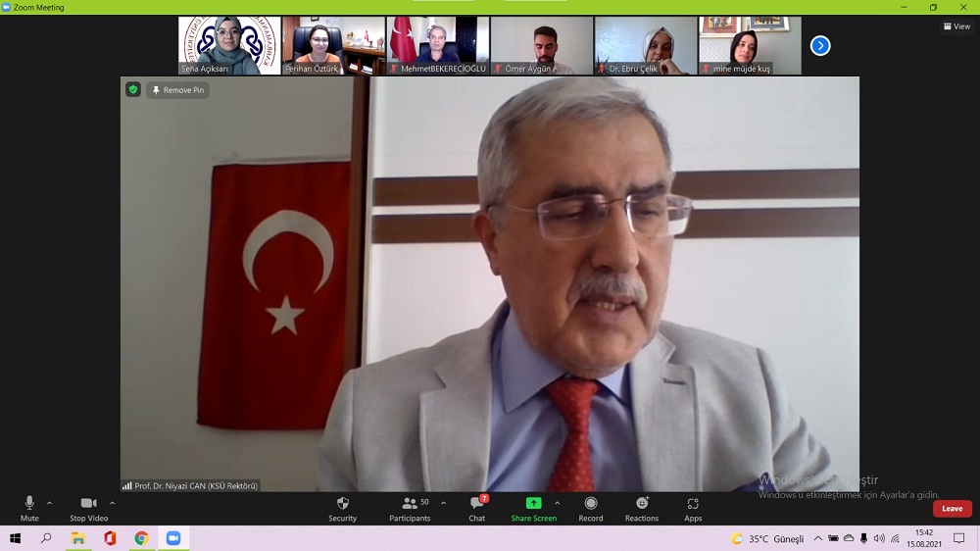The width and height of the screenshot is (980, 551).
Task: Open the View layout menu
Action: click(956, 26)
